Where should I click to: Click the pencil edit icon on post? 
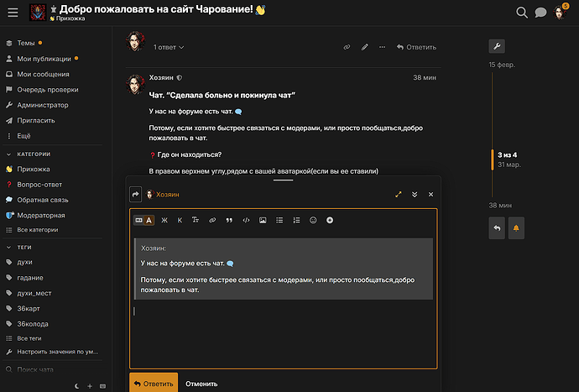pyautogui.click(x=365, y=47)
